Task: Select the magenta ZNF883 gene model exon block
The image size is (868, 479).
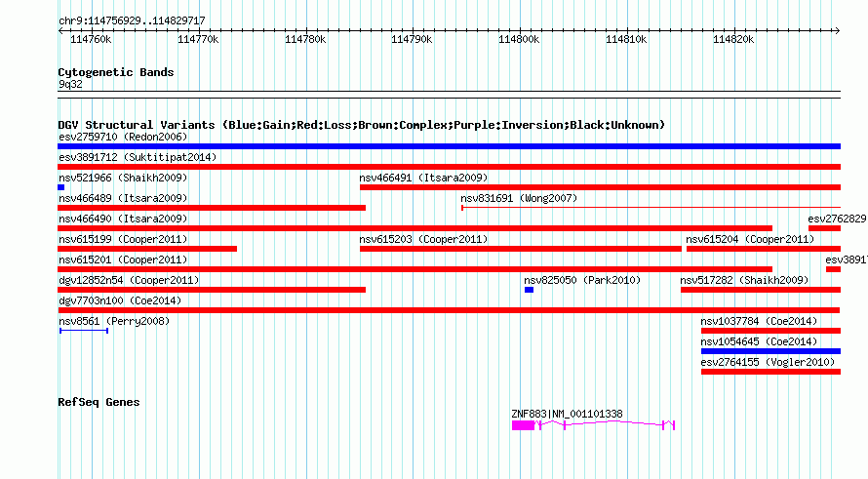Action: 523,425
